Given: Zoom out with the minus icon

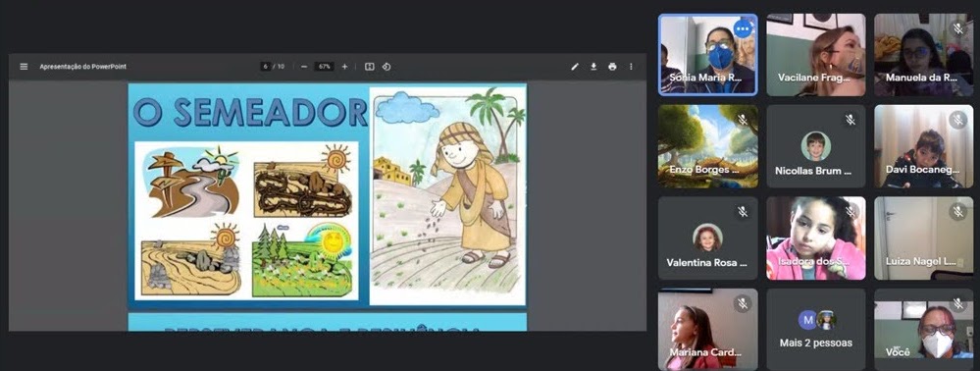Looking at the screenshot, I should pyautogui.click(x=304, y=67).
